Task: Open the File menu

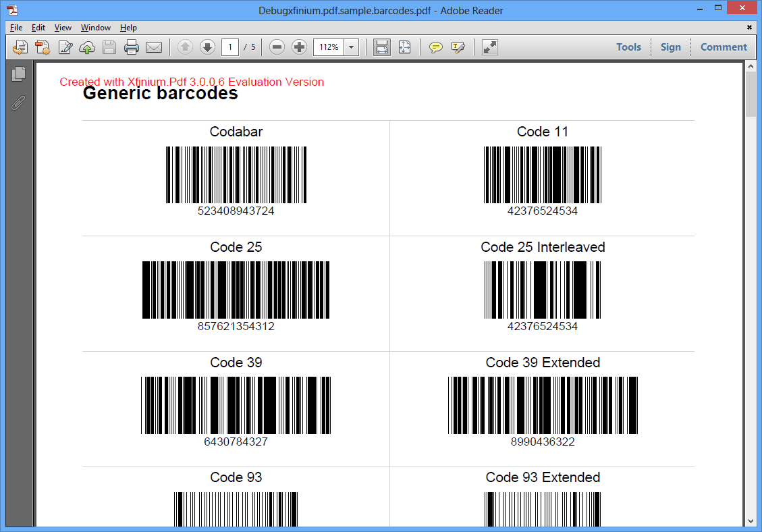Action: point(16,28)
